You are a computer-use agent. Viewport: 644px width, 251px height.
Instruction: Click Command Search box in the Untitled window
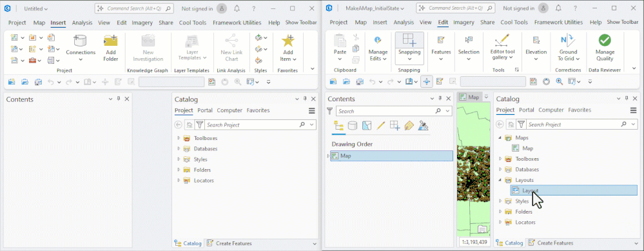pos(134,8)
